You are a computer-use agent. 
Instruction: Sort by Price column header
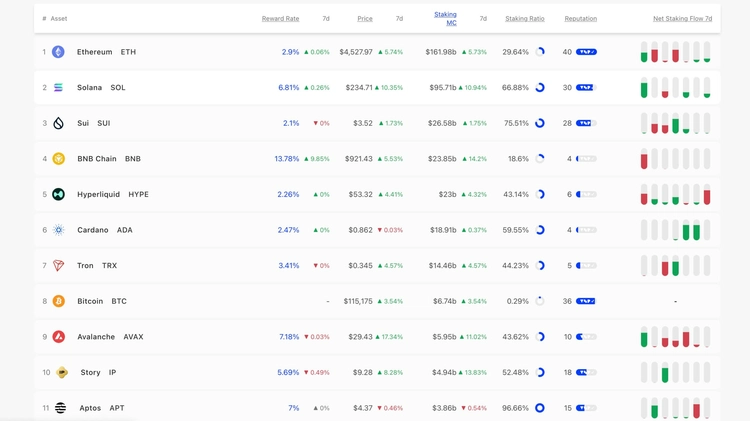365,19
